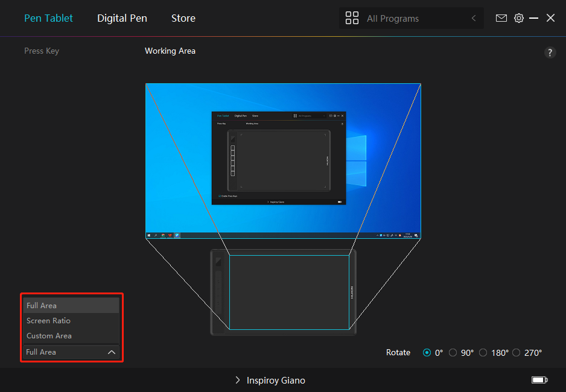This screenshot has width=566, height=392.
Task: Click the arrow beside Inspiroy Giano
Action: 238,381
